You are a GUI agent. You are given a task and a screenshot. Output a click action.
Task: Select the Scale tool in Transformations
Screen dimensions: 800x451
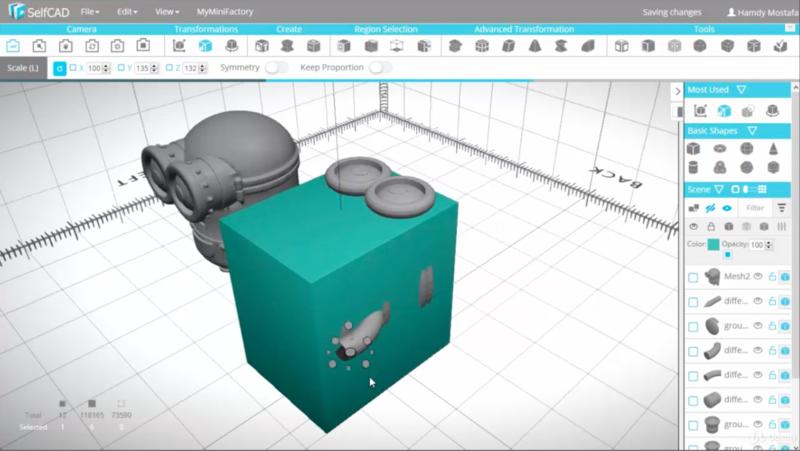[205, 46]
